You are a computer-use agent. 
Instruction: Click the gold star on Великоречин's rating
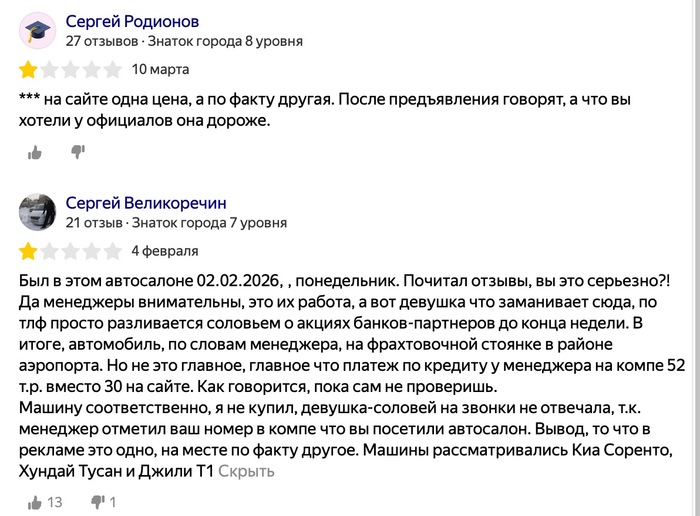(x=28, y=251)
